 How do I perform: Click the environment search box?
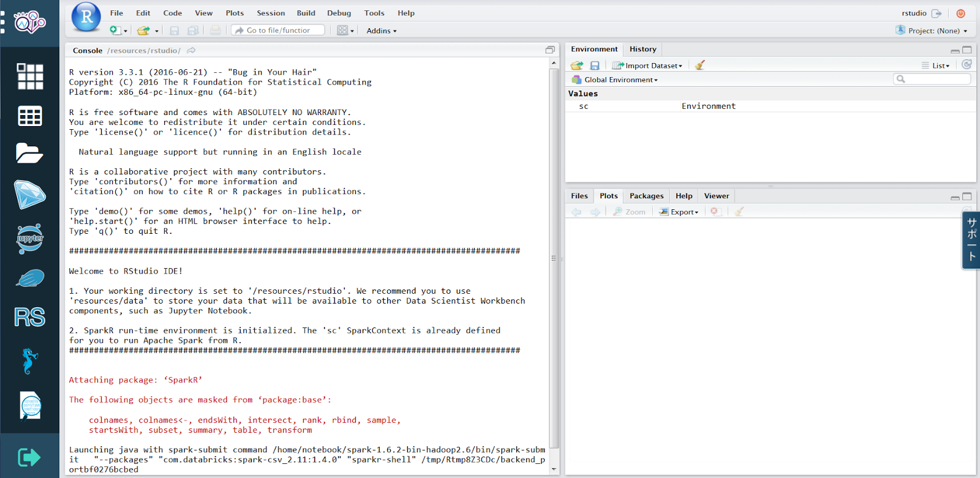(x=932, y=79)
